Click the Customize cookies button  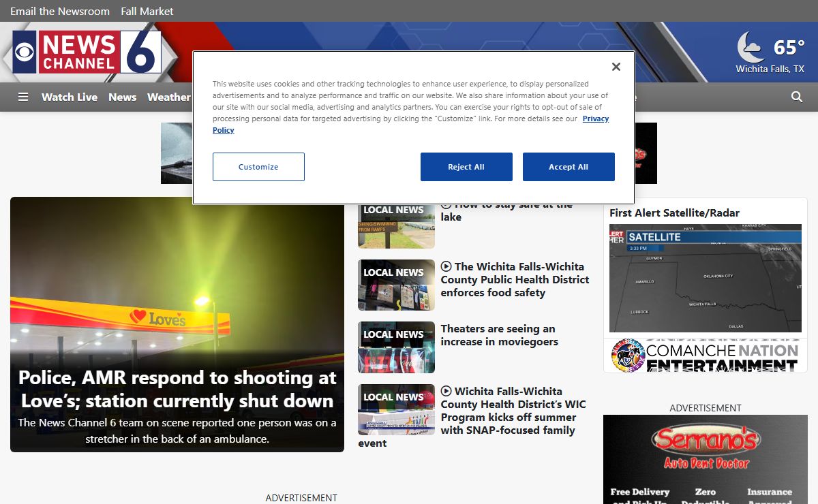pos(258,167)
